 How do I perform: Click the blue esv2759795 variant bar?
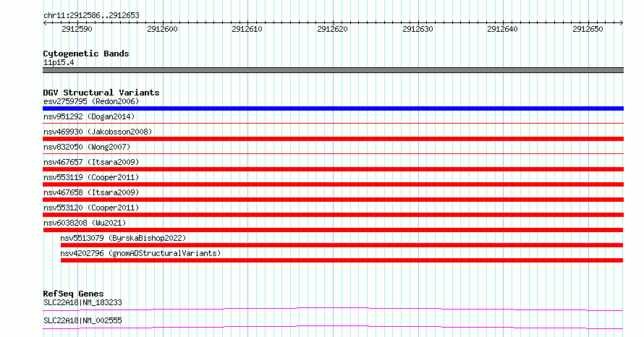pos(333,108)
